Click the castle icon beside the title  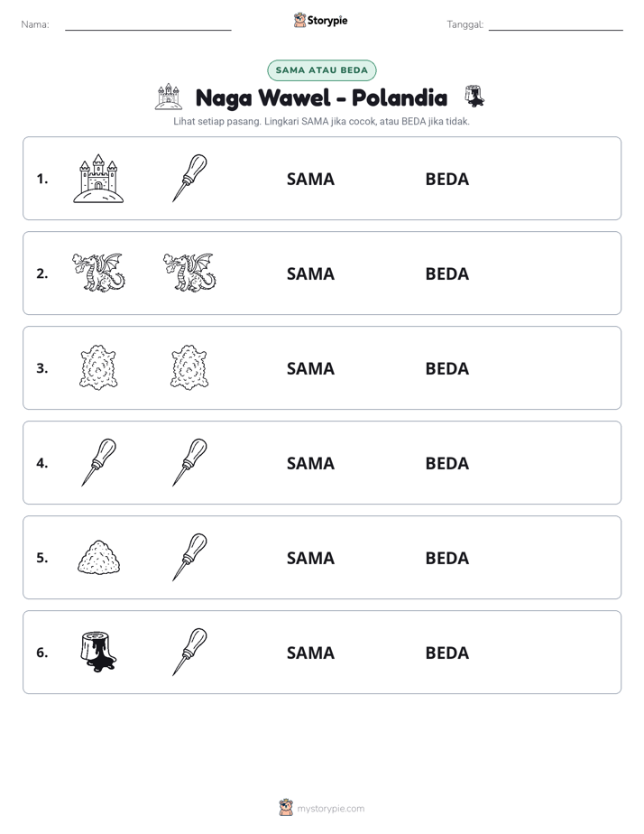(x=169, y=97)
